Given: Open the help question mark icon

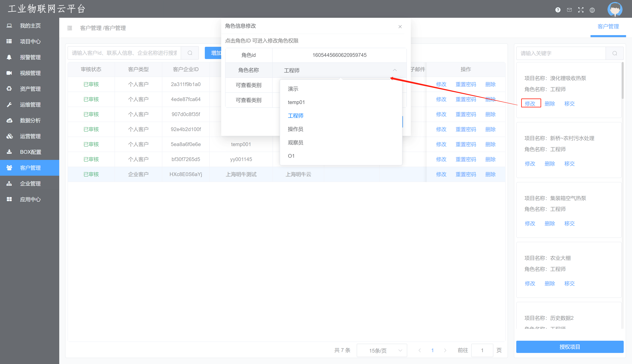Looking at the screenshot, I should tap(558, 10).
